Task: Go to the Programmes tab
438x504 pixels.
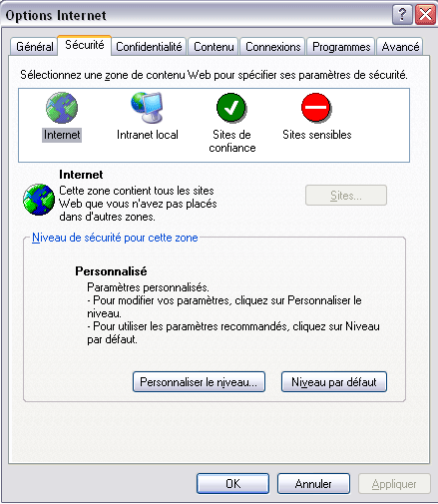Action: coord(341,47)
